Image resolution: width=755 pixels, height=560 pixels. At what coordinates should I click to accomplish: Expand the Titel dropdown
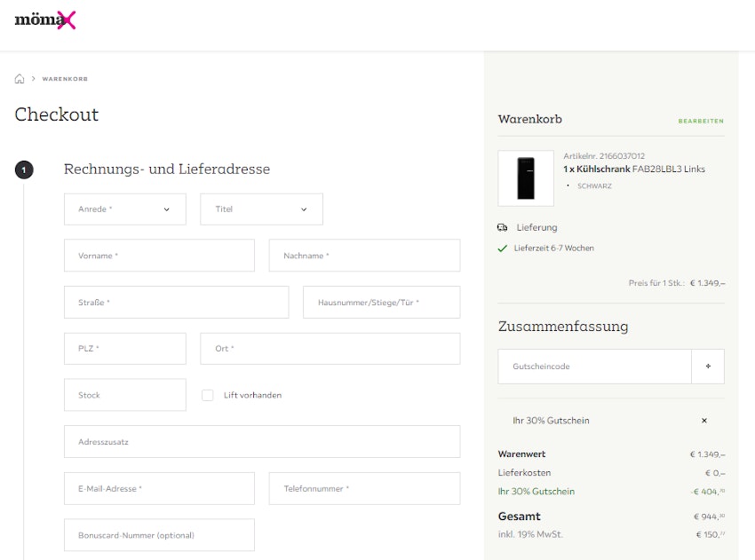261,209
